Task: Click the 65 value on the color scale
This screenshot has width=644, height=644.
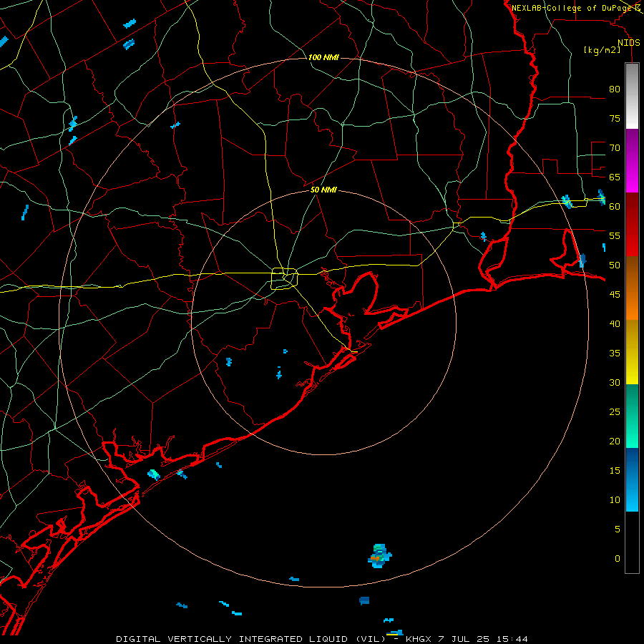Action: click(615, 177)
